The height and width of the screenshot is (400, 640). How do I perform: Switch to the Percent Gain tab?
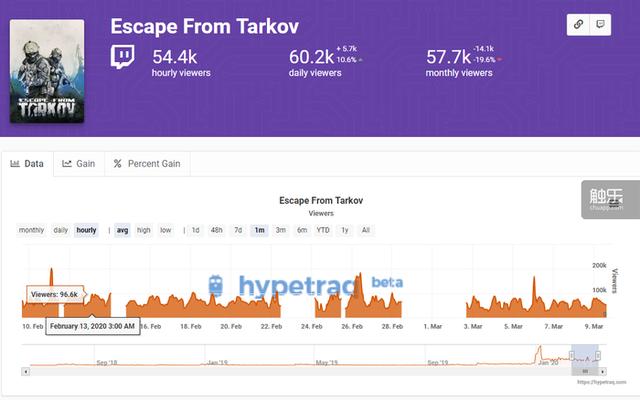tap(147, 164)
